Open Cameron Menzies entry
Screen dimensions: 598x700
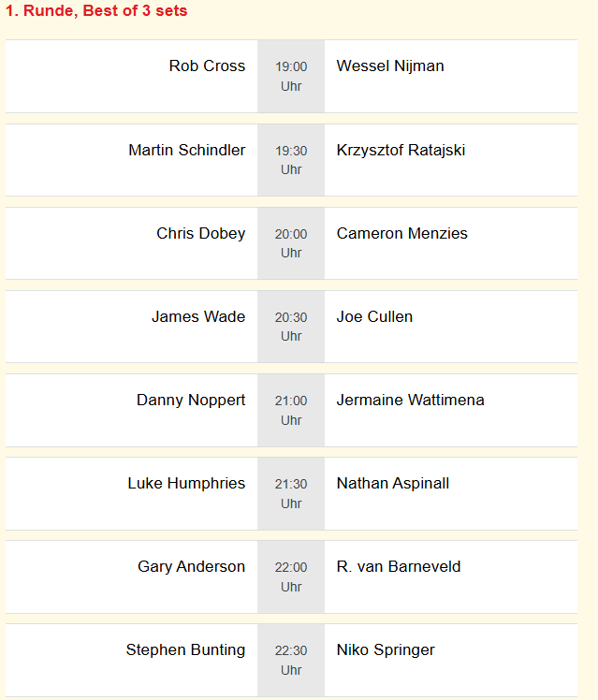pyautogui.click(x=401, y=234)
